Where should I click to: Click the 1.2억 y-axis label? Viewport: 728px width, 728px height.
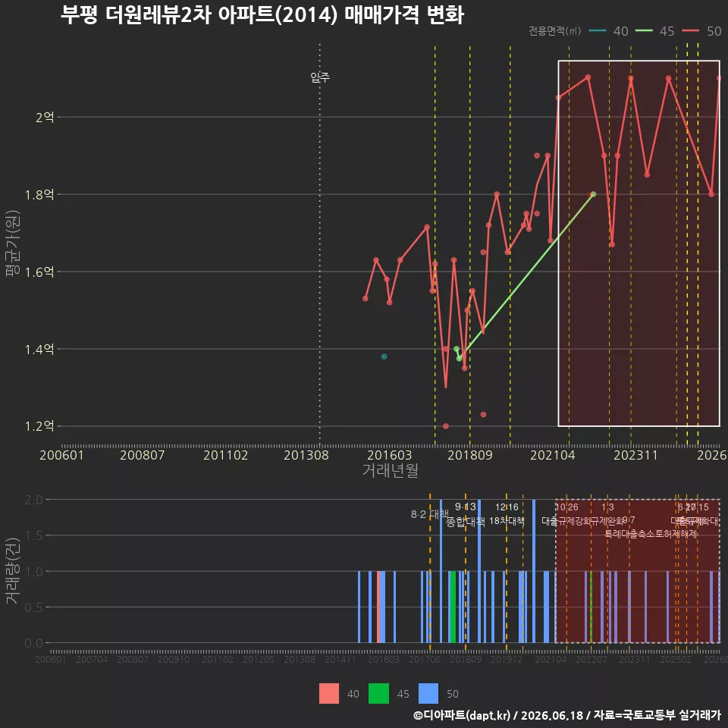[x=39, y=426]
